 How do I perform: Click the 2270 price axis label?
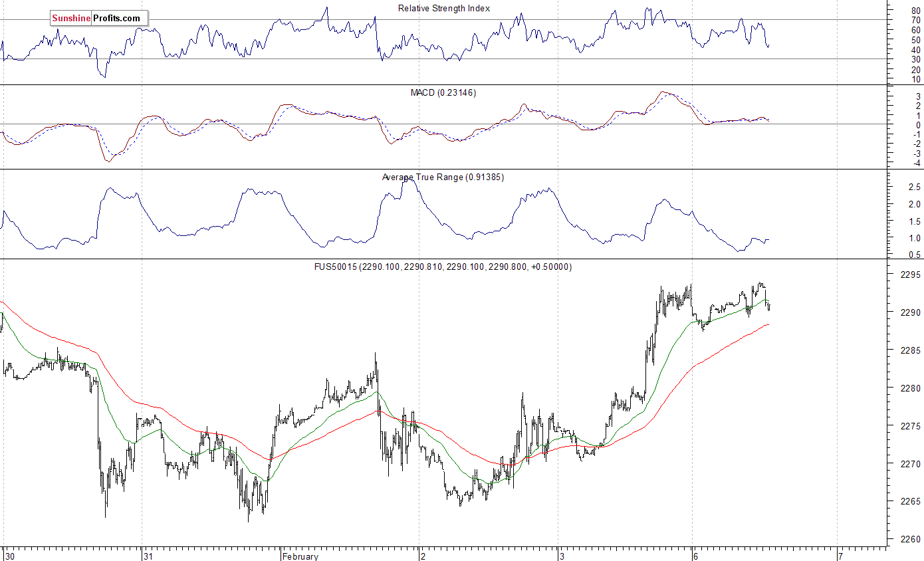click(911, 464)
